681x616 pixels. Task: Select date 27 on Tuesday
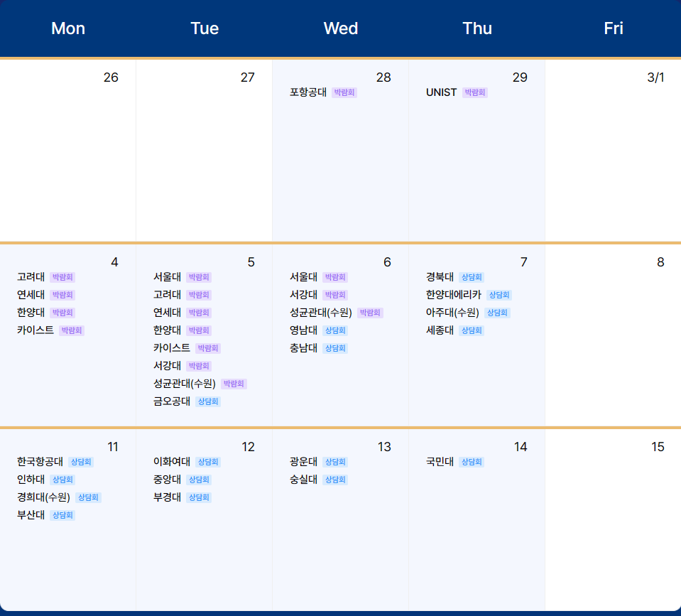point(248,77)
